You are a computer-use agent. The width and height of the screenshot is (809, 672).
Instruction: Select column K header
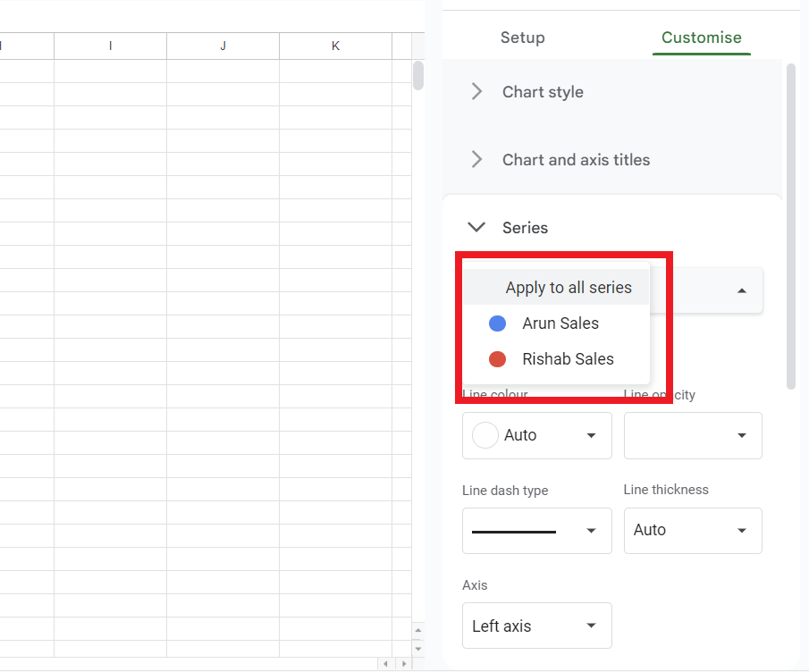(x=335, y=46)
